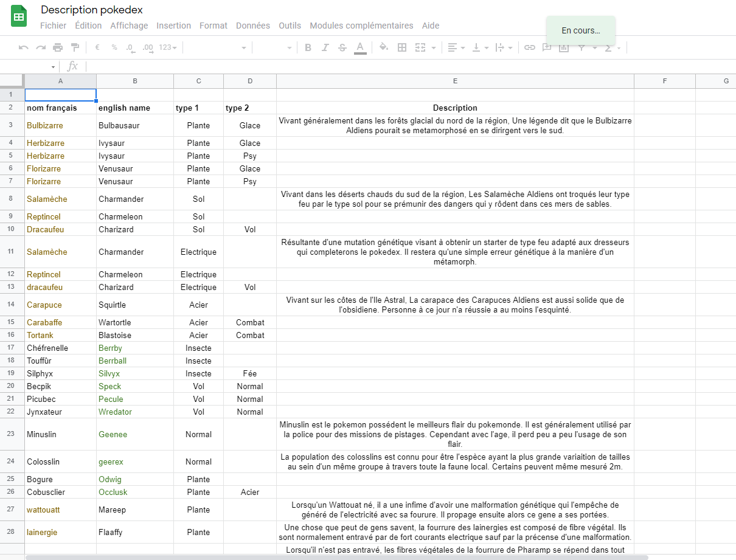Click the horizontal scrollbar at the bottom

336,557
